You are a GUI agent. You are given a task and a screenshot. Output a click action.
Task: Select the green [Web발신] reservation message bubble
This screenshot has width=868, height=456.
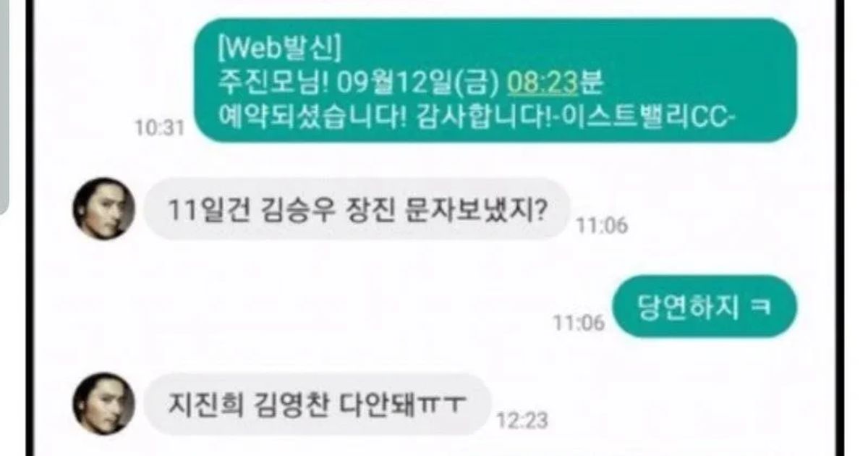(496, 80)
